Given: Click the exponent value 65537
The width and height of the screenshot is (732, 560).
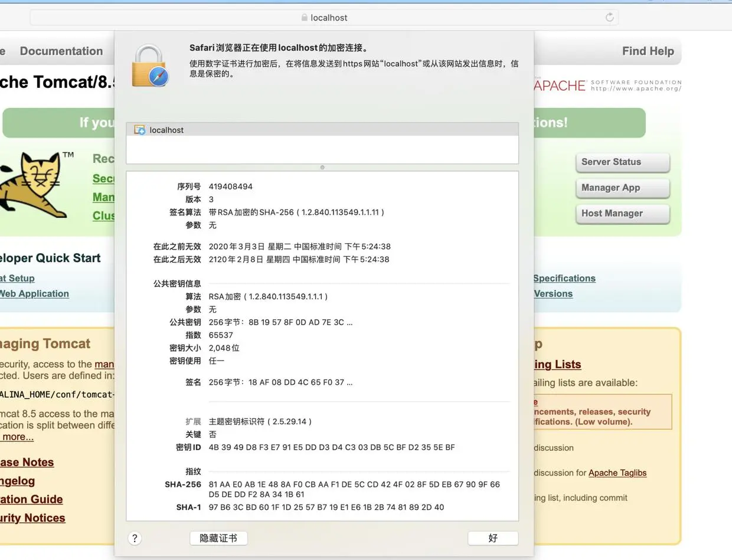Looking at the screenshot, I should pyautogui.click(x=221, y=335).
